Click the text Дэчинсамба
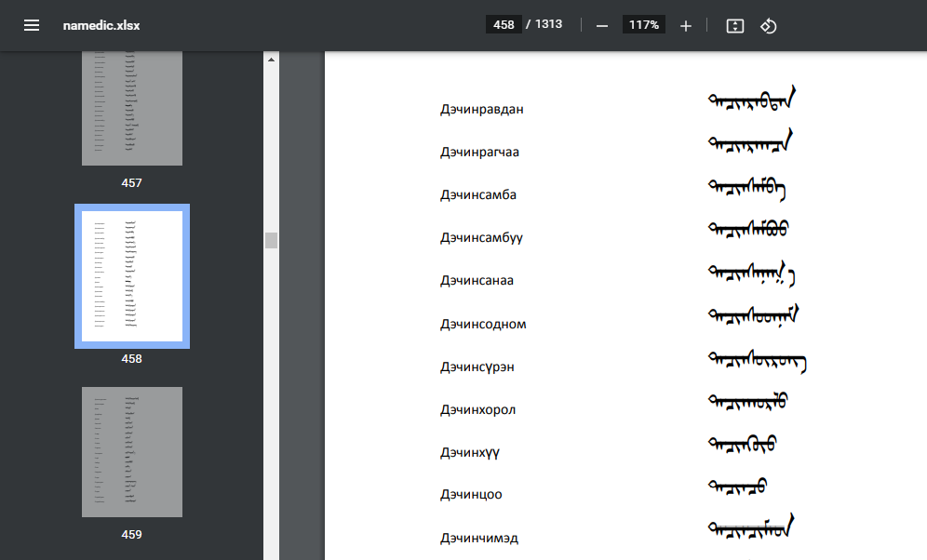 [x=477, y=194]
